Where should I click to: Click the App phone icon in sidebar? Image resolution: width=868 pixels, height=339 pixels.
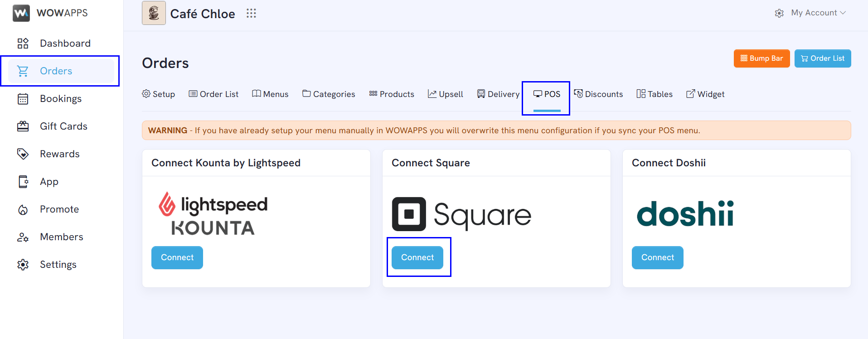(x=23, y=182)
